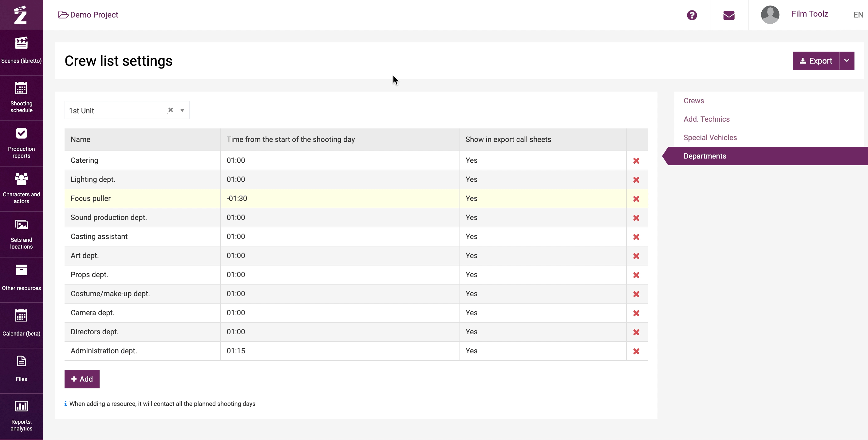Click the Name column header
The width and height of the screenshot is (868, 440).
pyautogui.click(x=143, y=139)
